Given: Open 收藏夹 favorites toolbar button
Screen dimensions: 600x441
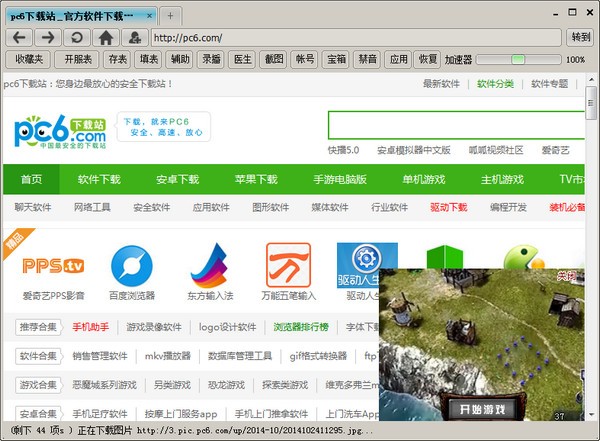Looking at the screenshot, I should tap(29, 59).
